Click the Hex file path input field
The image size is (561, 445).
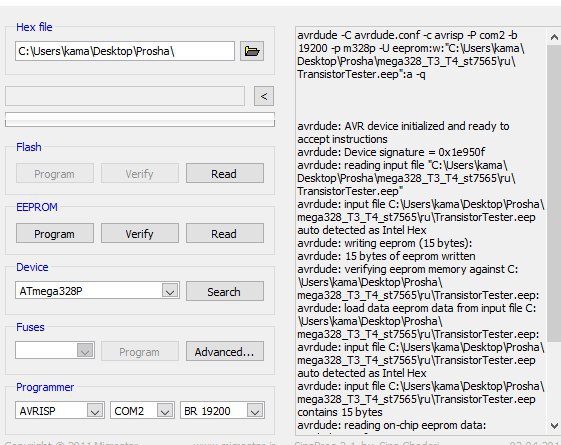[x=125, y=51]
